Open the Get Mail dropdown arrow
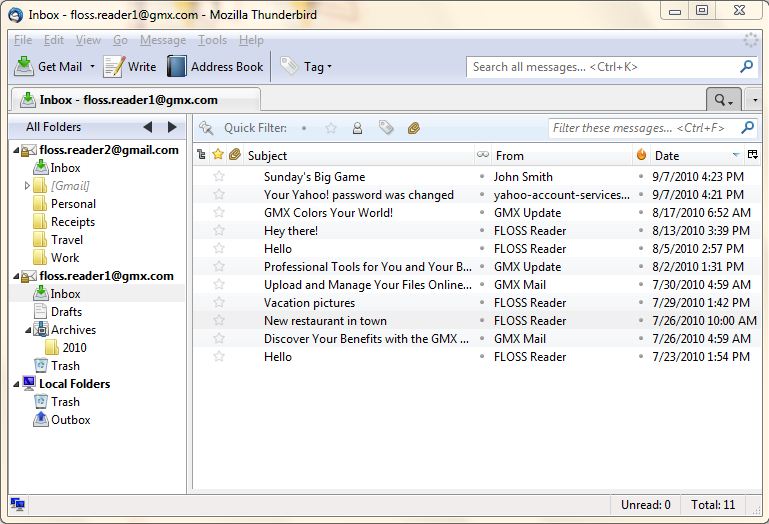Viewport: 769px width, 524px height. (93, 67)
